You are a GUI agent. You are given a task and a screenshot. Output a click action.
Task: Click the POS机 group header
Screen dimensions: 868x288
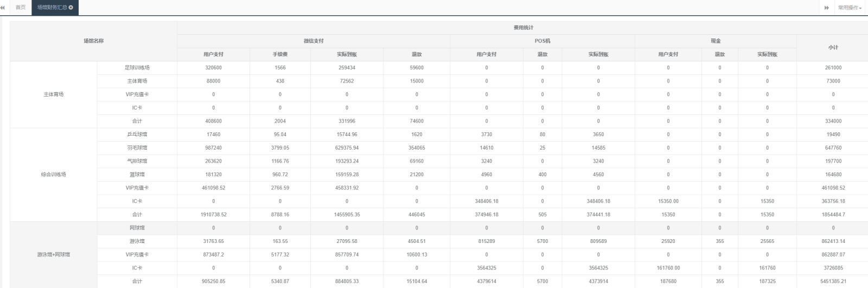pyautogui.click(x=542, y=41)
